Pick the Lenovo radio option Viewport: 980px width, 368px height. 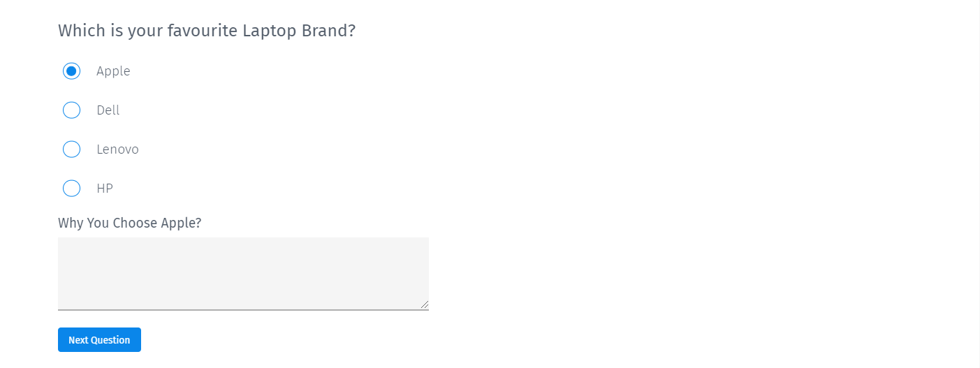[71, 149]
